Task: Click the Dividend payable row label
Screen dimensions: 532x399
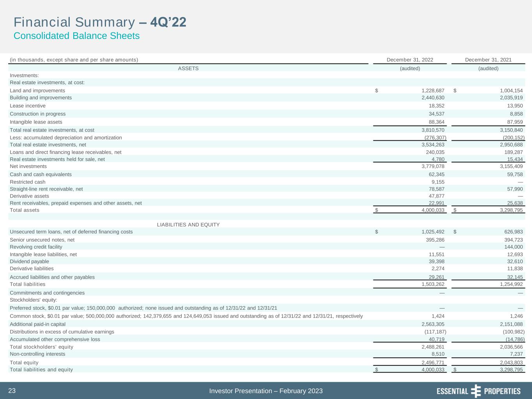Action: (x=29, y=261)
